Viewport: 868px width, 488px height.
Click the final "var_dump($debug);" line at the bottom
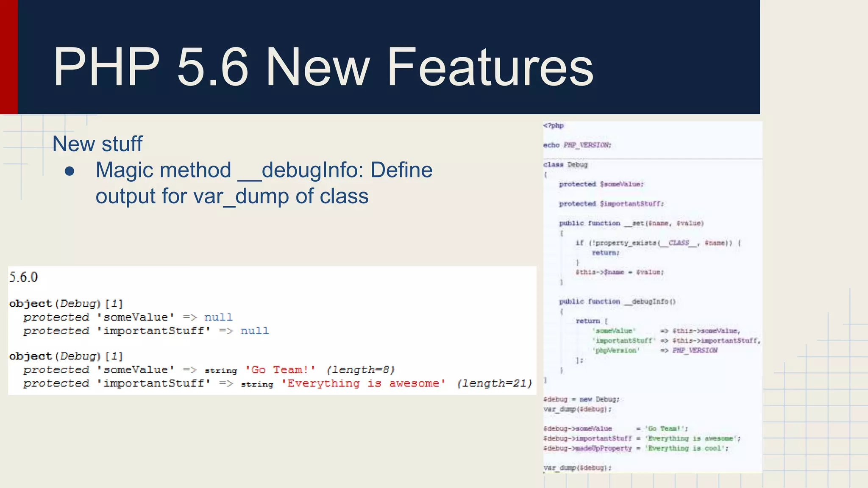click(x=577, y=468)
